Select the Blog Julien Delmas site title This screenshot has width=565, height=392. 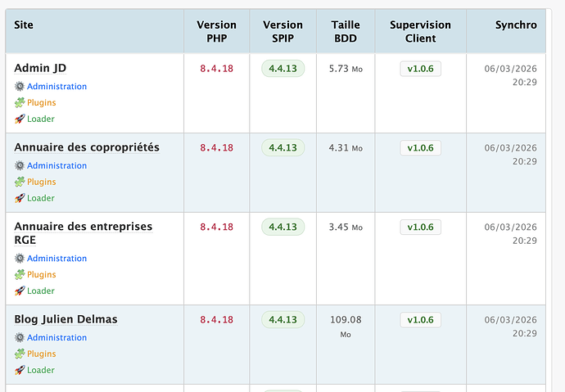66,319
